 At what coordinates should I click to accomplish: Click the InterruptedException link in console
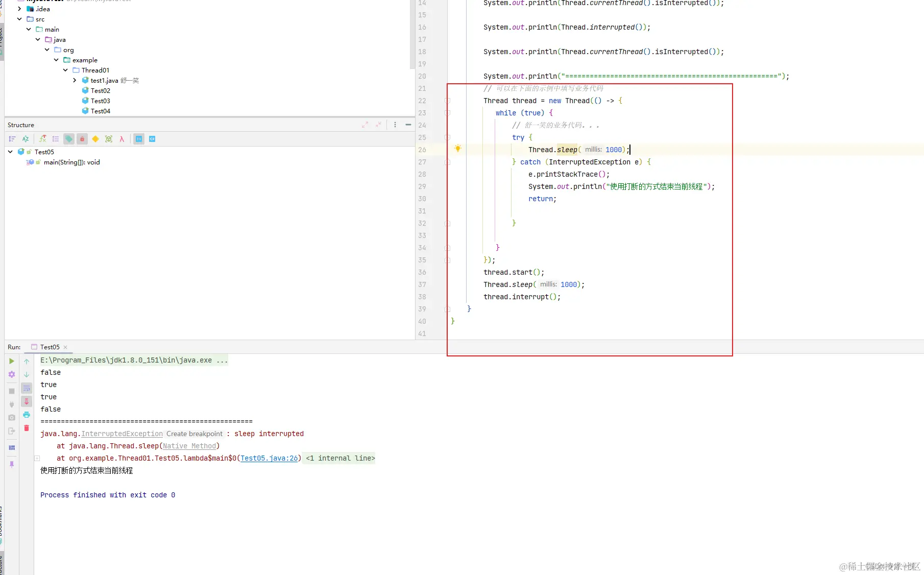(x=122, y=434)
